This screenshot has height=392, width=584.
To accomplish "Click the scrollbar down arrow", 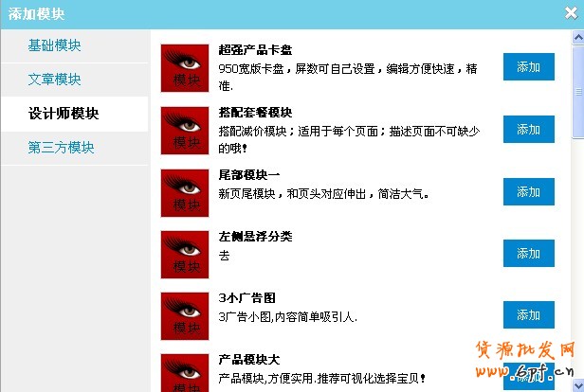I will click(x=578, y=384).
